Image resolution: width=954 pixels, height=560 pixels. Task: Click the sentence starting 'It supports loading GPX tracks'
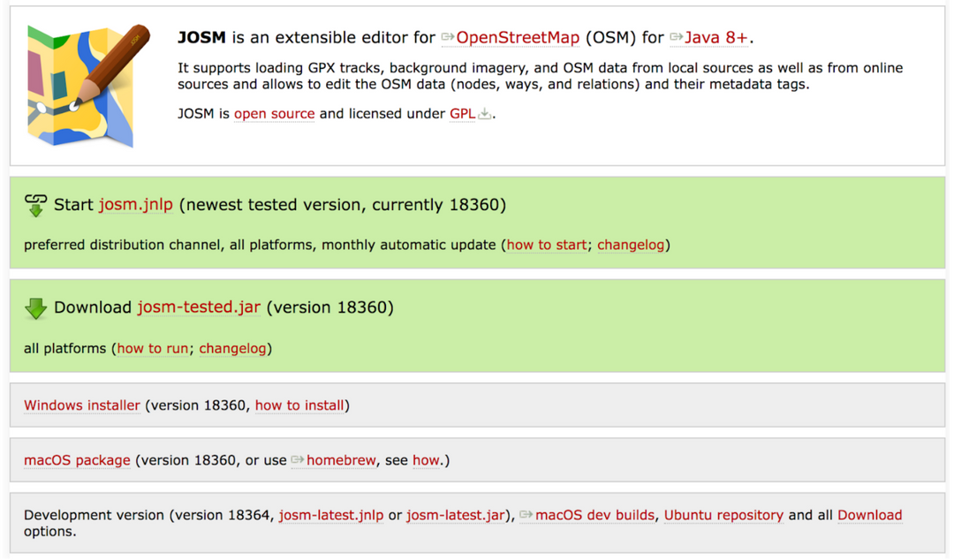tap(541, 76)
